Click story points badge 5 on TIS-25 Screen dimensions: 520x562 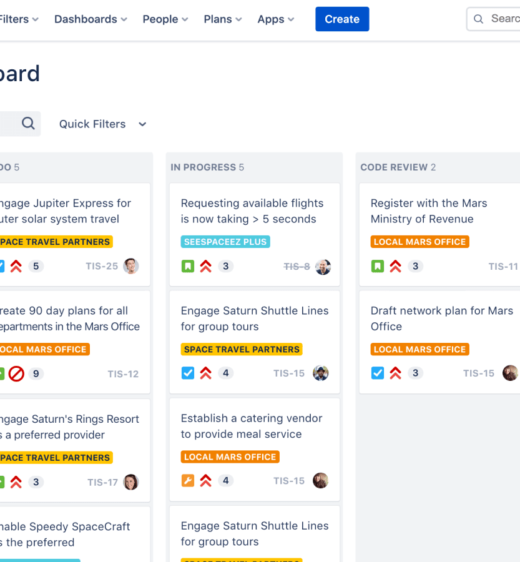click(36, 266)
